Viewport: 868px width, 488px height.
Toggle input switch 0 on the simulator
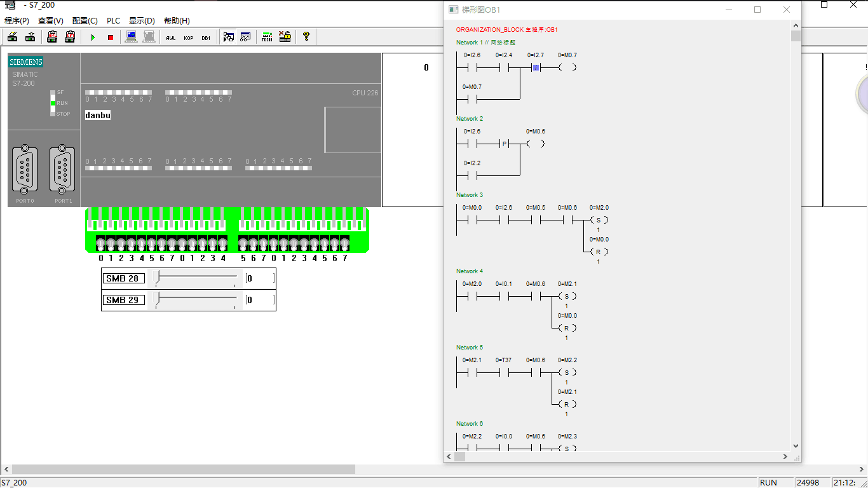101,245
